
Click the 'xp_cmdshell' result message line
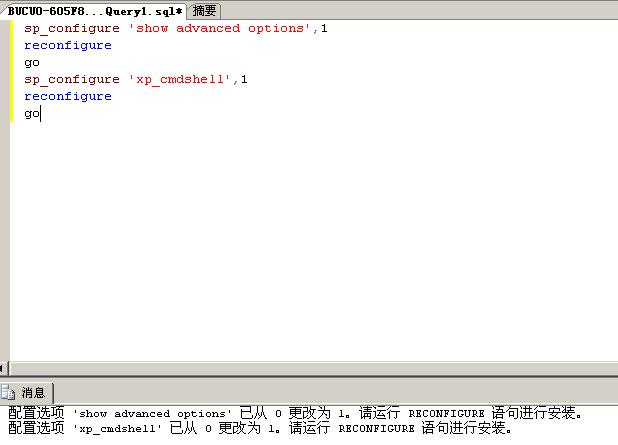(260, 428)
